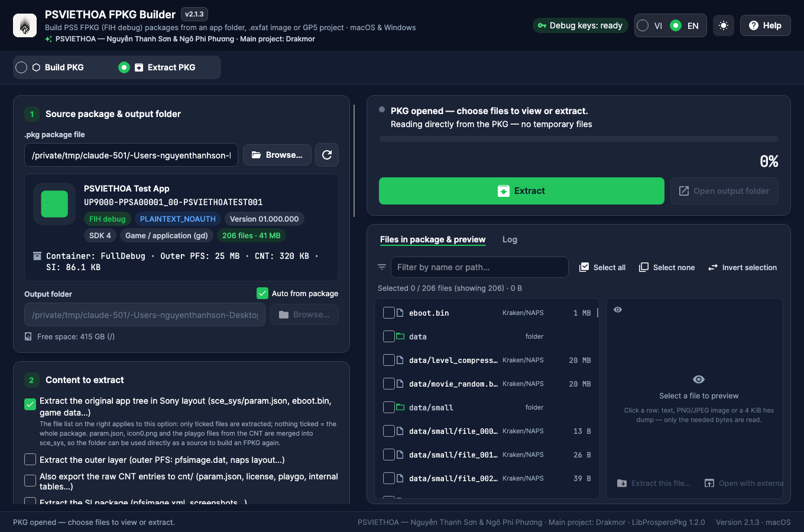
Task: Enable Also export the raw CNT entries checkbox
Action: coord(30,480)
